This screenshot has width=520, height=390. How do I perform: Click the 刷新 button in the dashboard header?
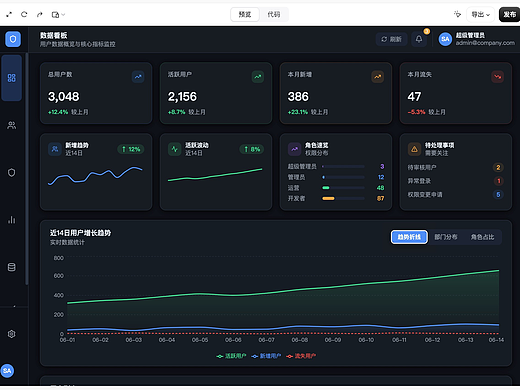(x=391, y=39)
